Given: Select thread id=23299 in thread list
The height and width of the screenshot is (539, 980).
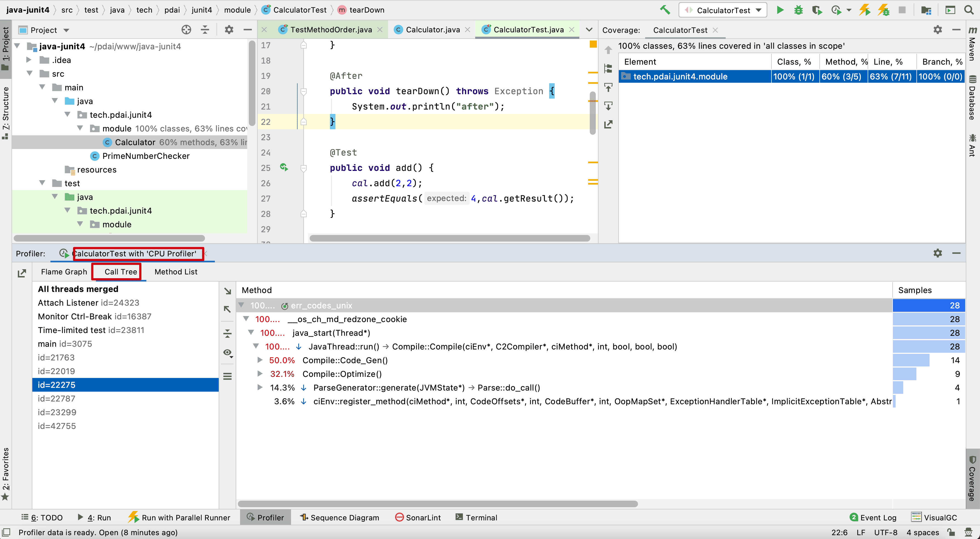Looking at the screenshot, I should [57, 412].
